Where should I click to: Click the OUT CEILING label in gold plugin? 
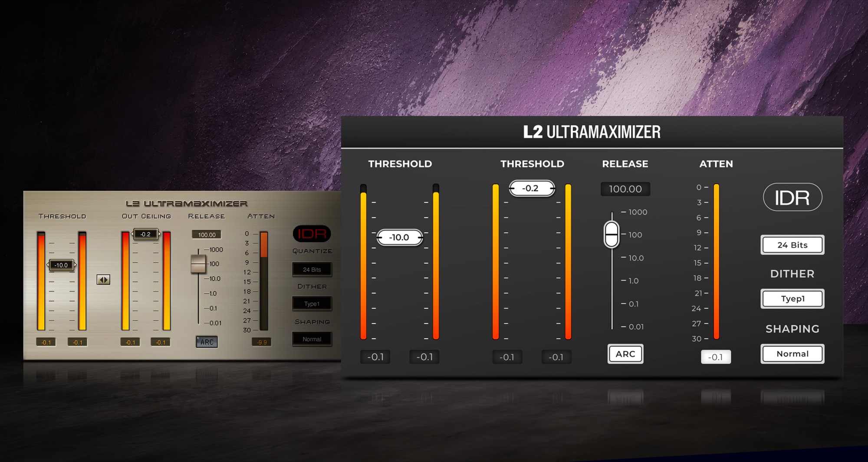coord(146,216)
